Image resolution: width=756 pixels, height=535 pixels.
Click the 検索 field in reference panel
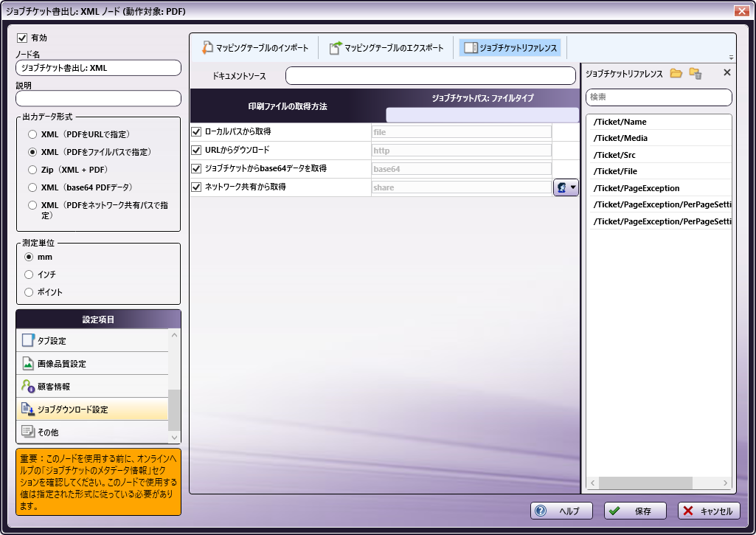659,97
